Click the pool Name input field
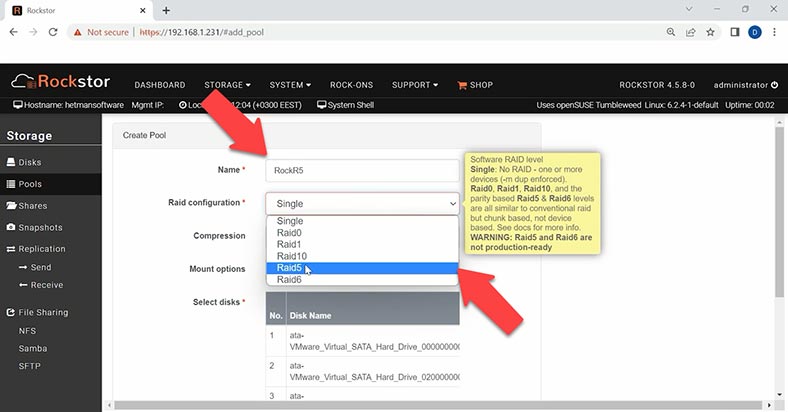Image resolution: width=788 pixels, height=412 pixels. pos(362,170)
